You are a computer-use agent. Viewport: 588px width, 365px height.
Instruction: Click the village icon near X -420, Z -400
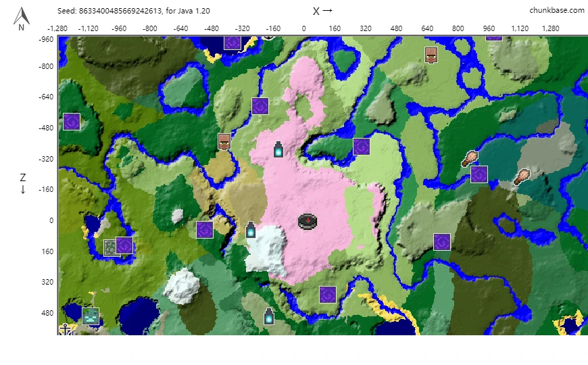[224, 142]
